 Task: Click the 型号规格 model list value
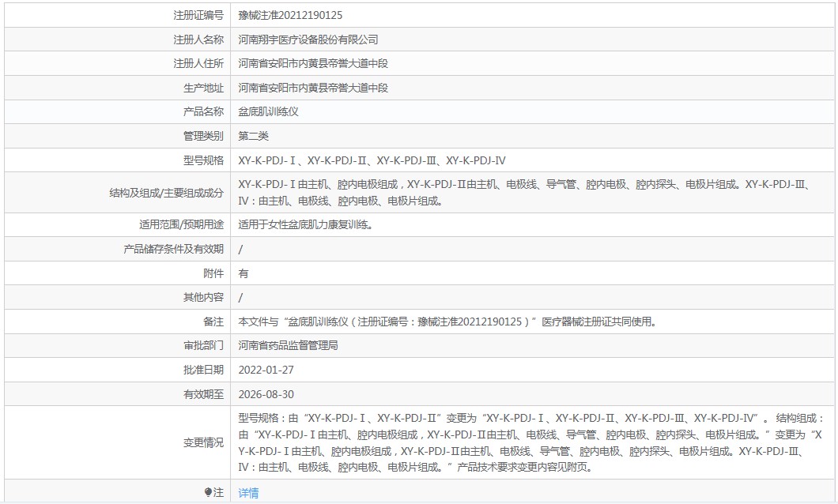click(372, 160)
